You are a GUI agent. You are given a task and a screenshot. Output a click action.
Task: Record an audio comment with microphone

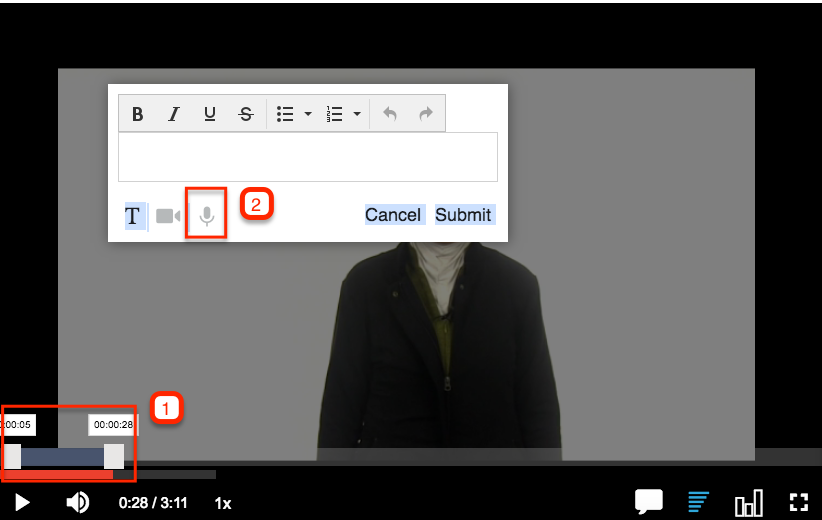pyautogui.click(x=206, y=216)
